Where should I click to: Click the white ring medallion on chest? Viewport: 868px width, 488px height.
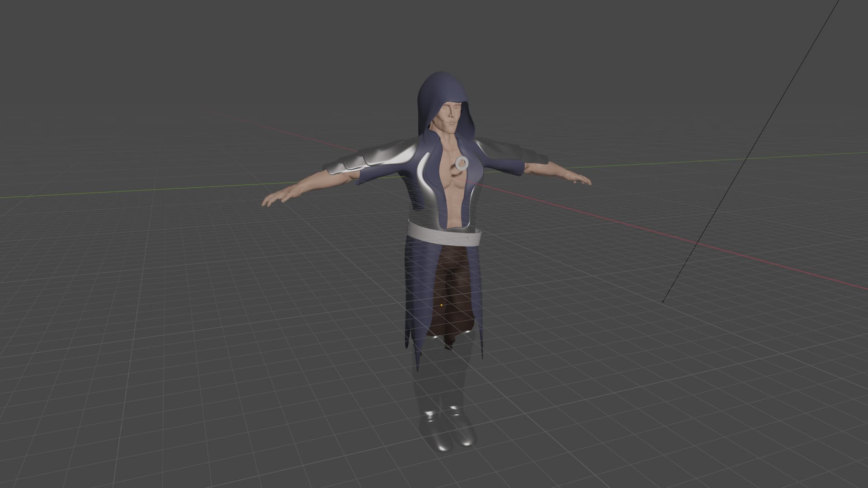tap(462, 164)
